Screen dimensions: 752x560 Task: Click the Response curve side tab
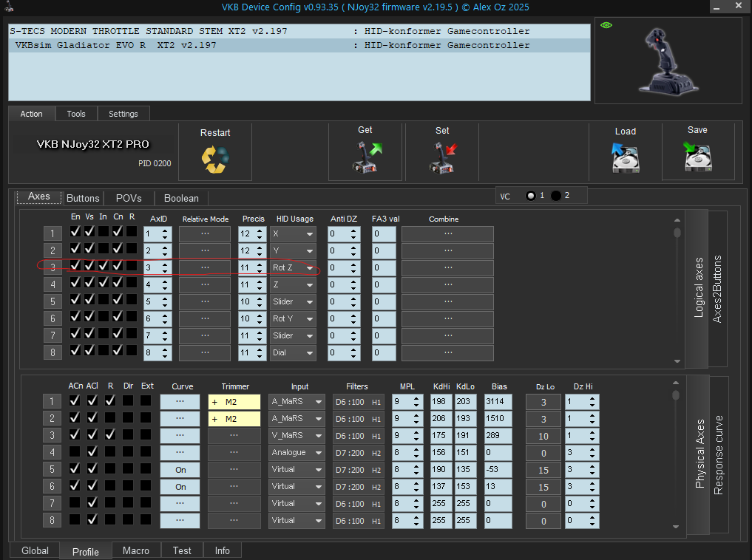point(719,454)
